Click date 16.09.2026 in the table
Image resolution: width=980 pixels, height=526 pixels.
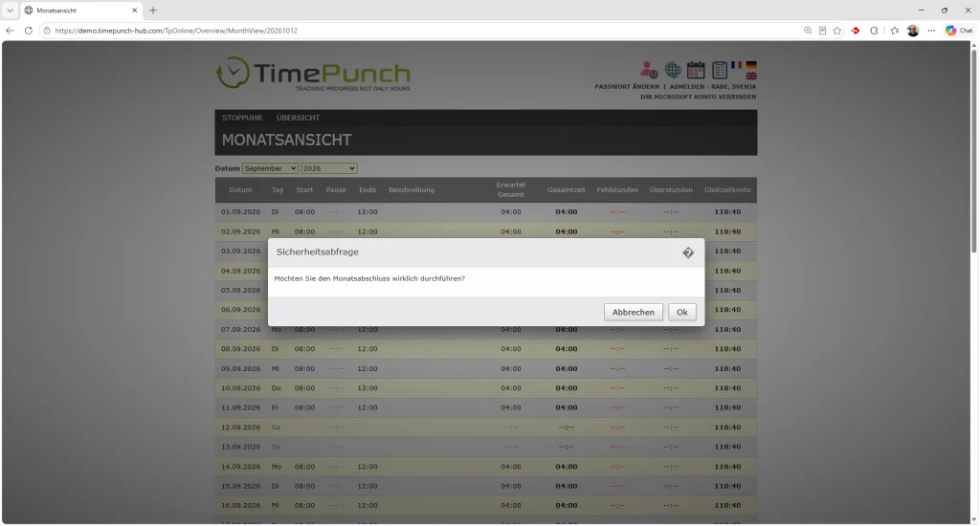[240, 505]
